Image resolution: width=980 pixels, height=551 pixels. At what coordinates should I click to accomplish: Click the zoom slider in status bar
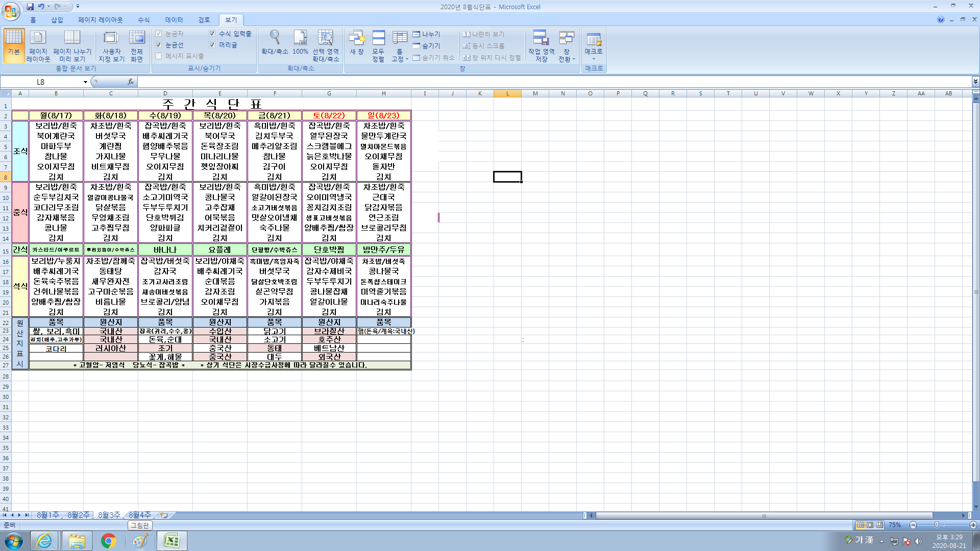point(937,525)
